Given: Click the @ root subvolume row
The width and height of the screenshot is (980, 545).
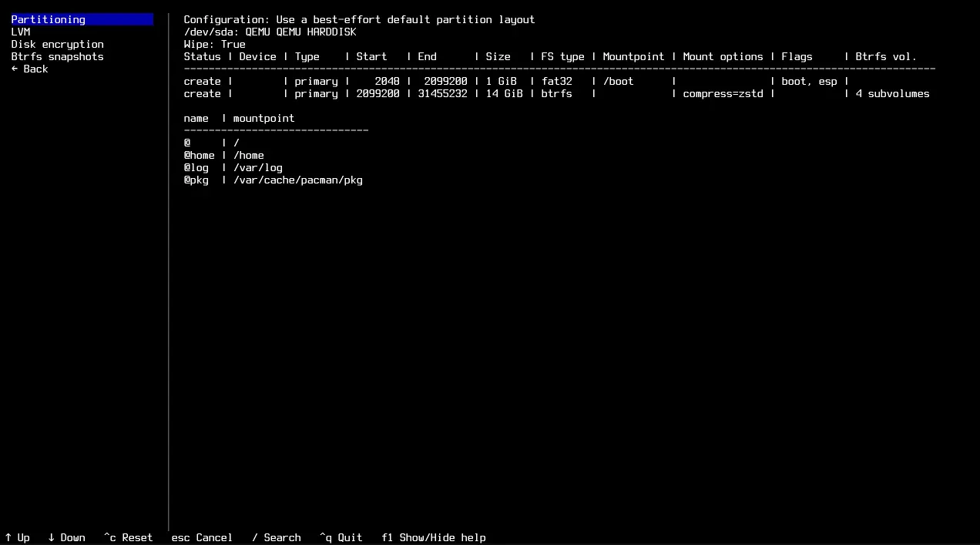Looking at the screenshot, I should tap(211, 143).
